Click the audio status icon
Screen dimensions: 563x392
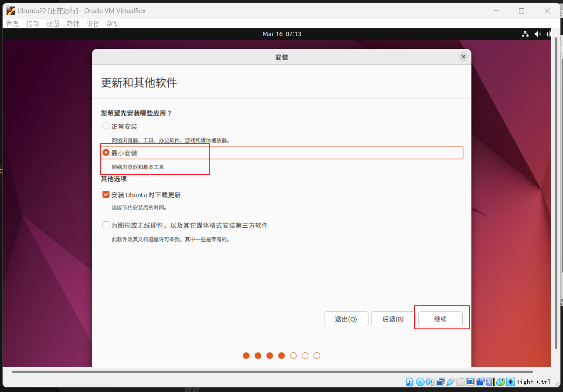tap(430, 382)
